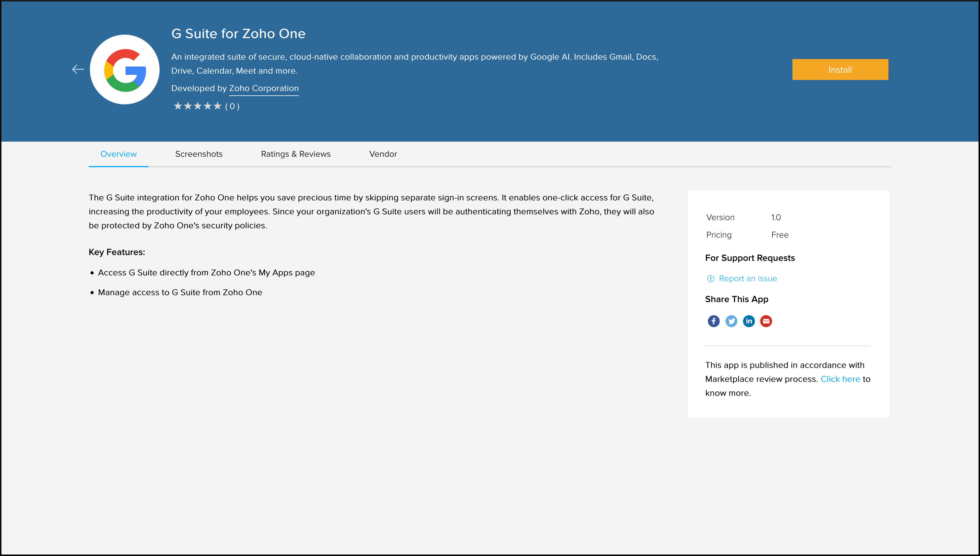This screenshot has height=556, width=980.
Task: Click the report issue icon
Action: (710, 279)
